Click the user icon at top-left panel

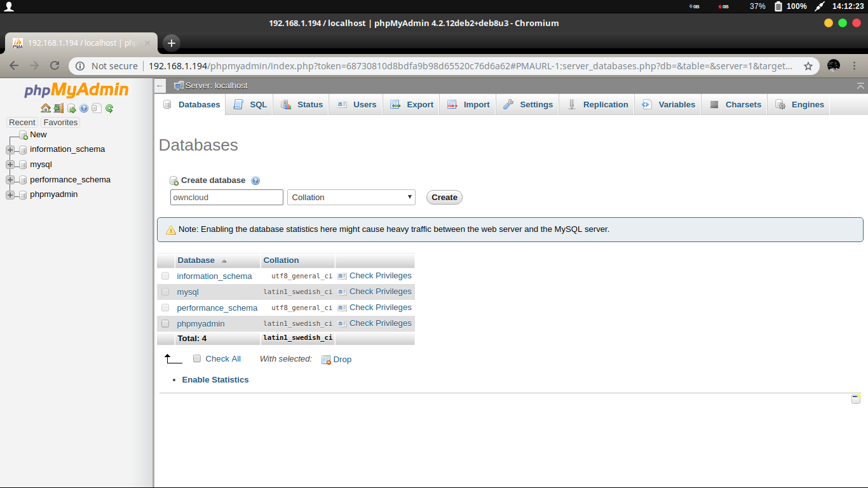tap(9, 6)
